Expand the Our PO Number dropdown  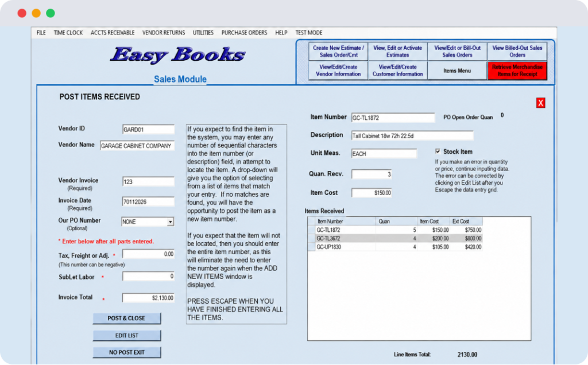(170, 222)
